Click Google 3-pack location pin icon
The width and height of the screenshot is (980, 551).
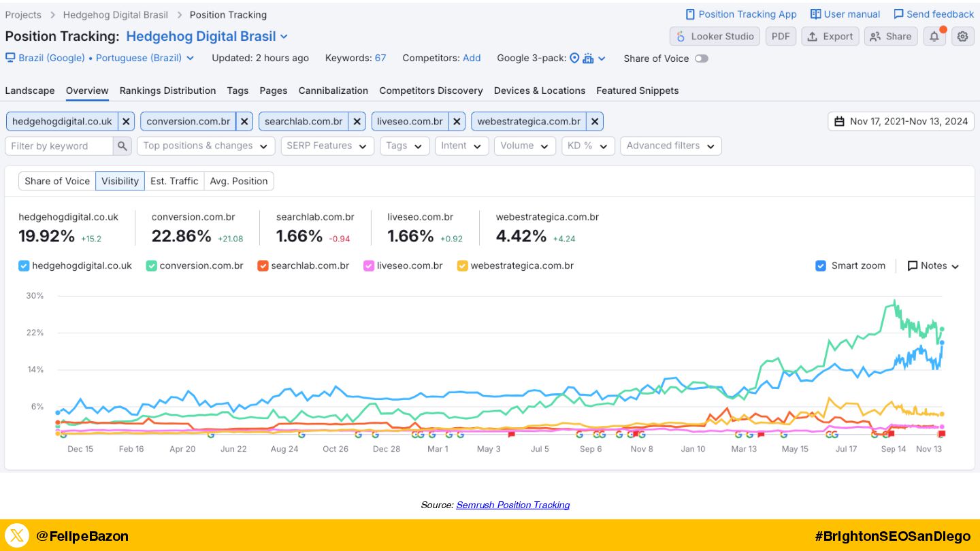pos(574,59)
